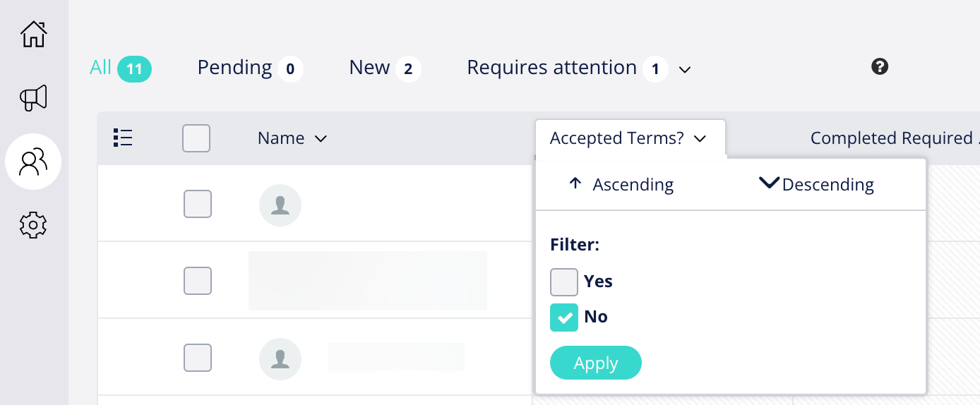Open the column list icon in table header
The height and width of the screenshot is (405, 980).
pyautogui.click(x=123, y=138)
